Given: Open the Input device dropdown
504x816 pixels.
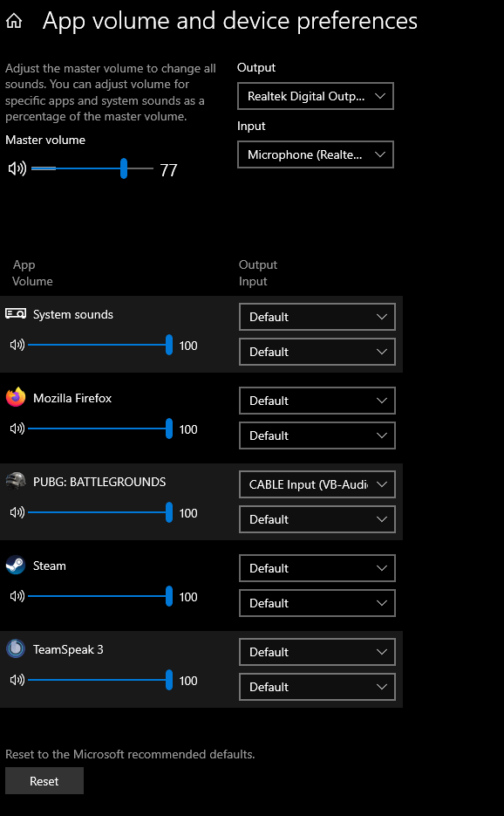Looking at the screenshot, I should pos(315,154).
